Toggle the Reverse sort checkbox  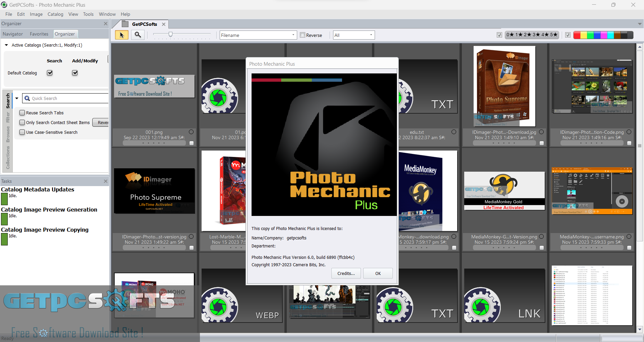[303, 35]
